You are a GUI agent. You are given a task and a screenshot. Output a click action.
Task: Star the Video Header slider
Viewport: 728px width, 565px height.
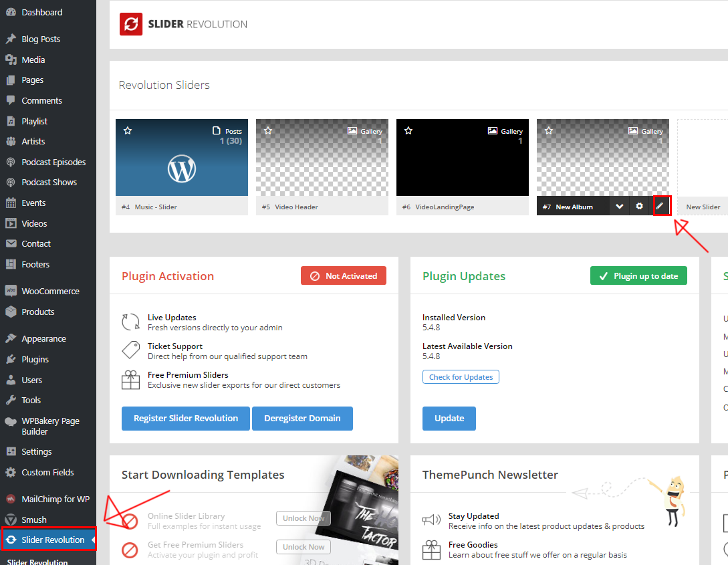click(268, 131)
